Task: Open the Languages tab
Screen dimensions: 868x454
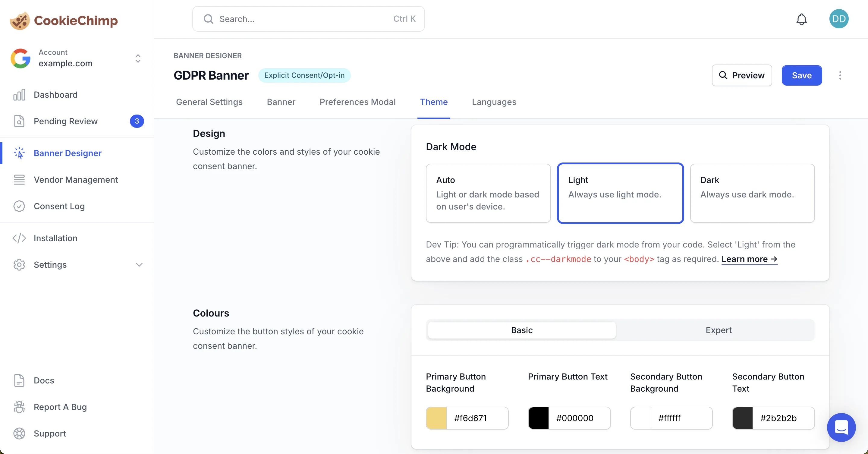Action: [x=494, y=102]
